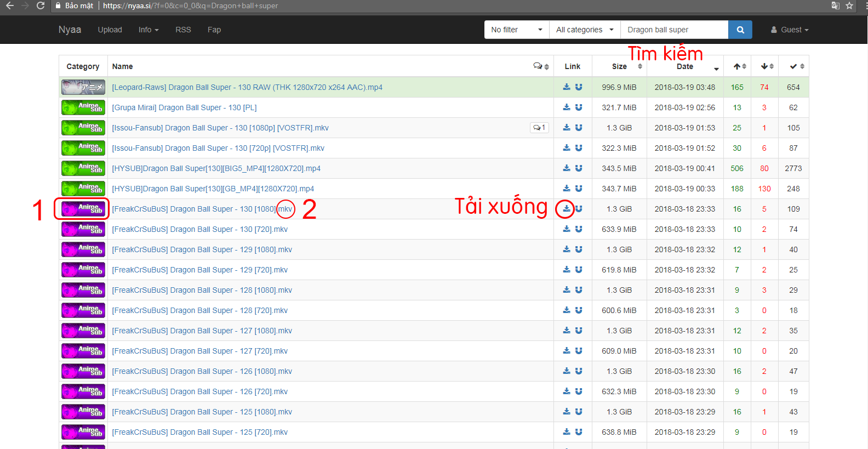Open magnet for FreakCrSuBuS 126 [1080].mkv
The height and width of the screenshot is (449, 868).
coord(579,371)
